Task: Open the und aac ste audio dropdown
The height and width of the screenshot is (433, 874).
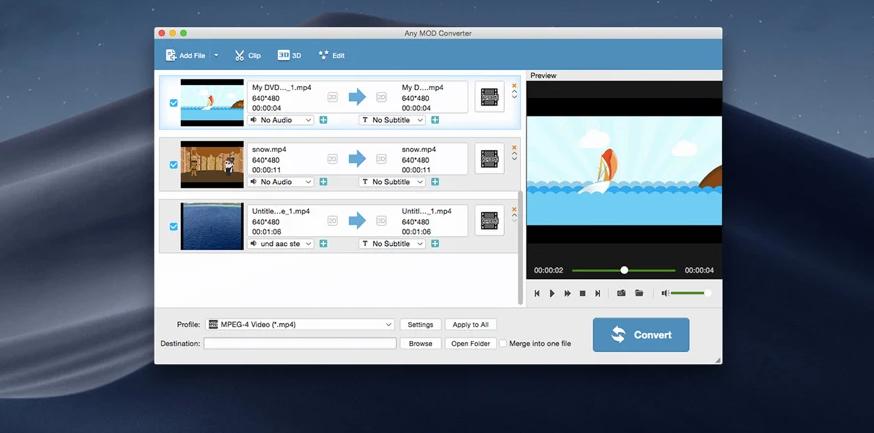Action: (x=281, y=244)
